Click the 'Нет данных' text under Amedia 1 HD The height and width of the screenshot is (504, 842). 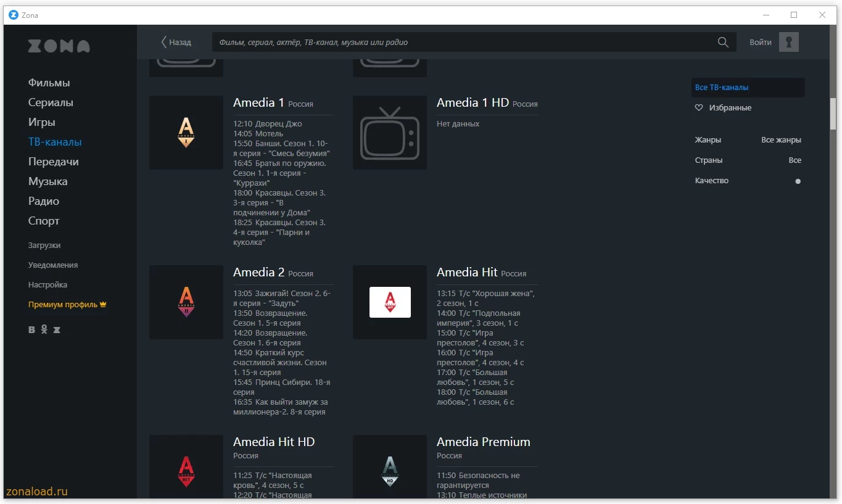pyautogui.click(x=458, y=124)
